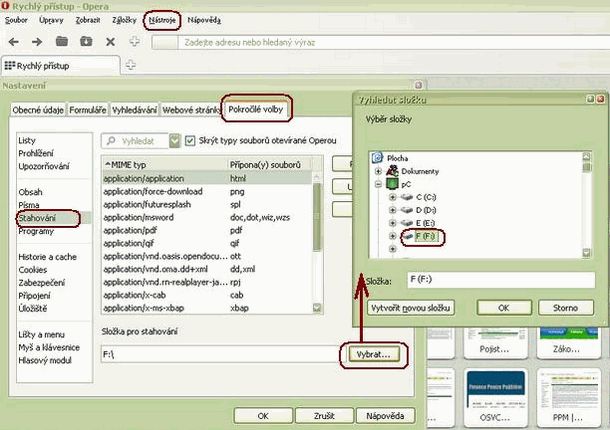610x430 pixels.
Task: Open the Úpravy menu
Action: (x=51, y=20)
